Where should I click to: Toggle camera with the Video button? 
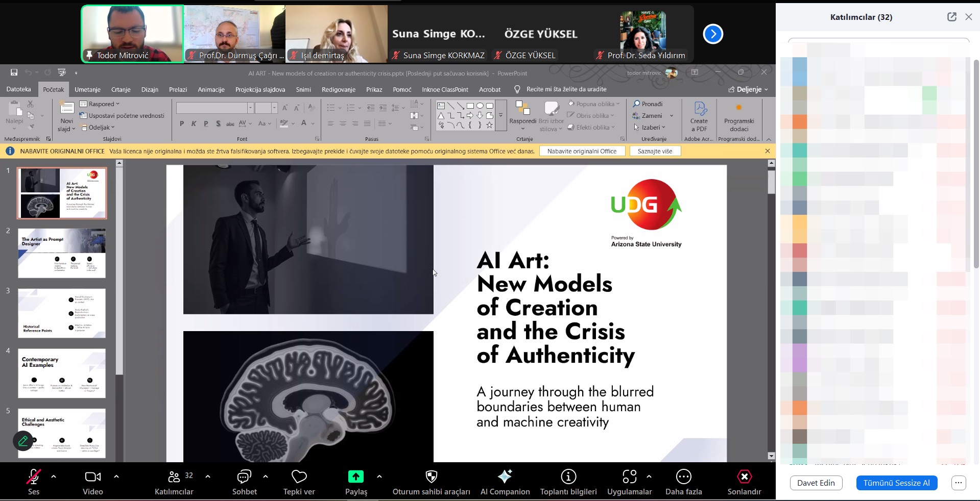(x=93, y=482)
